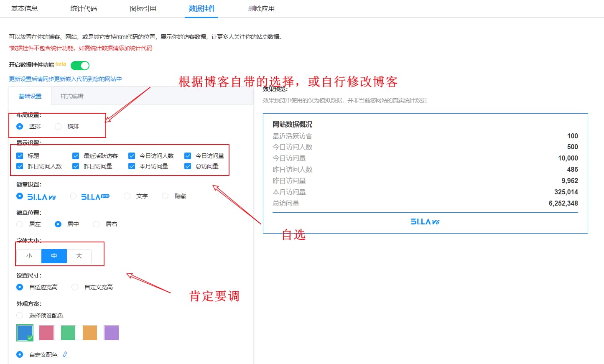Viewport: 604px width, 364px height.
Task: Click the 486 value in preview
Action: [573, 170]
